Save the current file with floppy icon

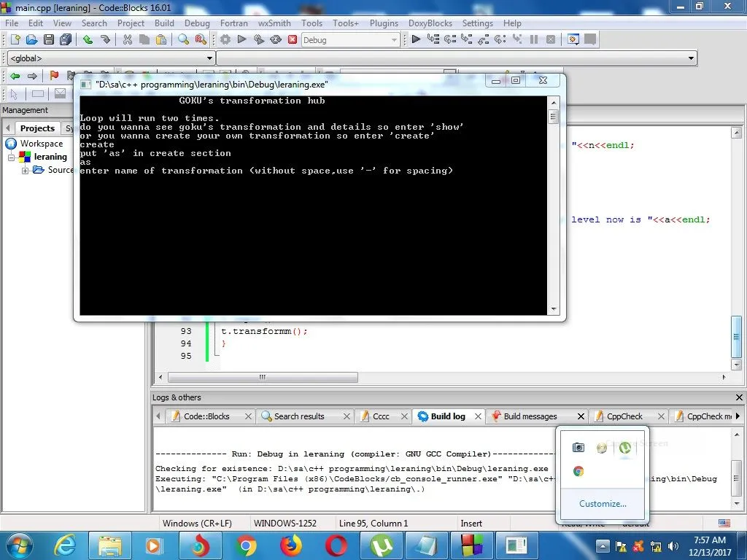pos(49,39)
